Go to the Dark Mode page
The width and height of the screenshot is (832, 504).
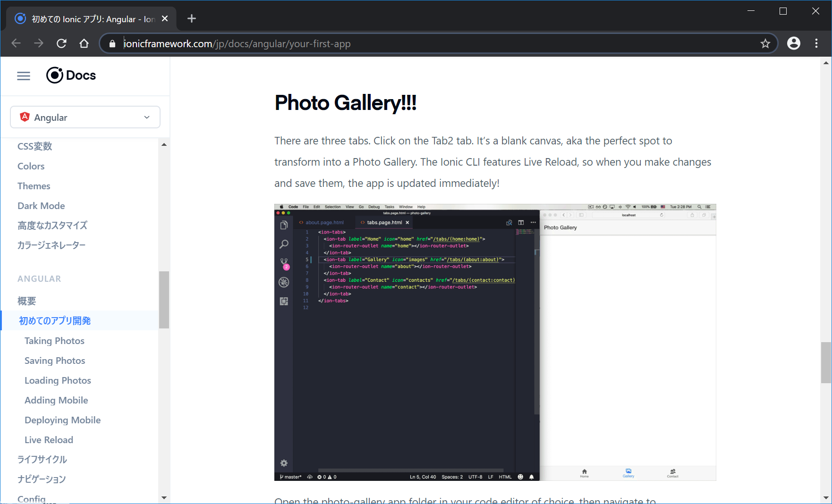41,206
